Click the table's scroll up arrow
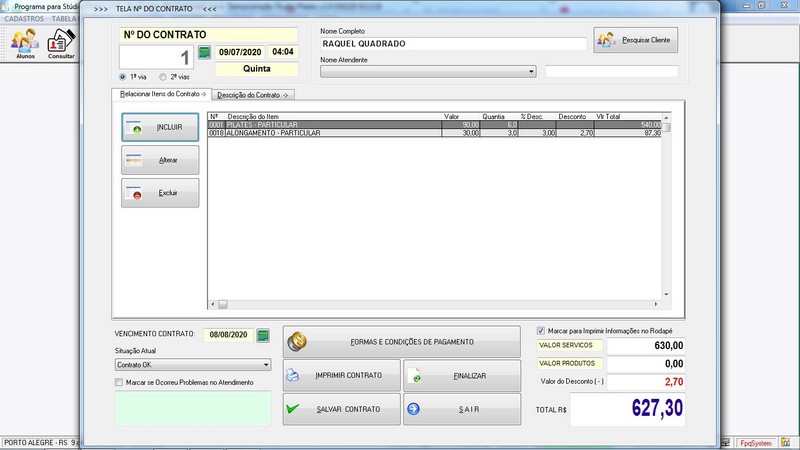Screen dimensions: 800x450 [x=666, y=118]
